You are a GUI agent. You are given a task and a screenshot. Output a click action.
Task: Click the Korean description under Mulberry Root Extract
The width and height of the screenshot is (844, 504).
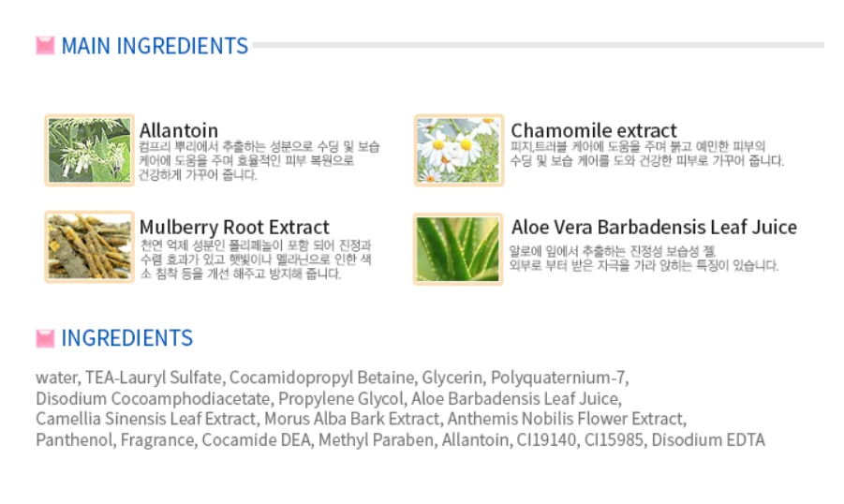click(255, 259)
